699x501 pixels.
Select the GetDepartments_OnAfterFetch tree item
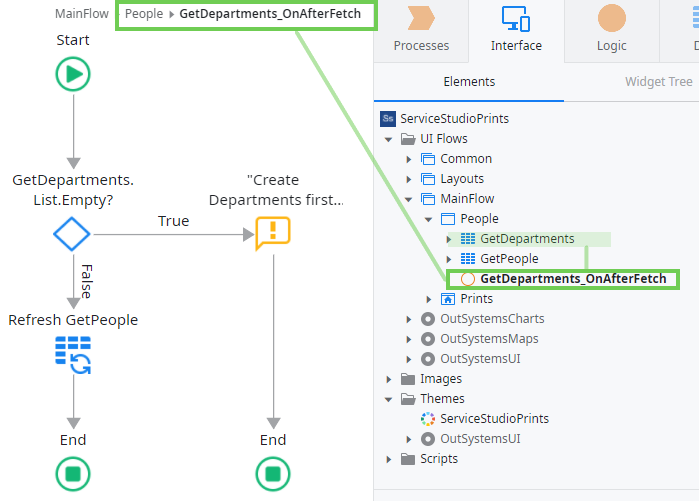(573, 279)
